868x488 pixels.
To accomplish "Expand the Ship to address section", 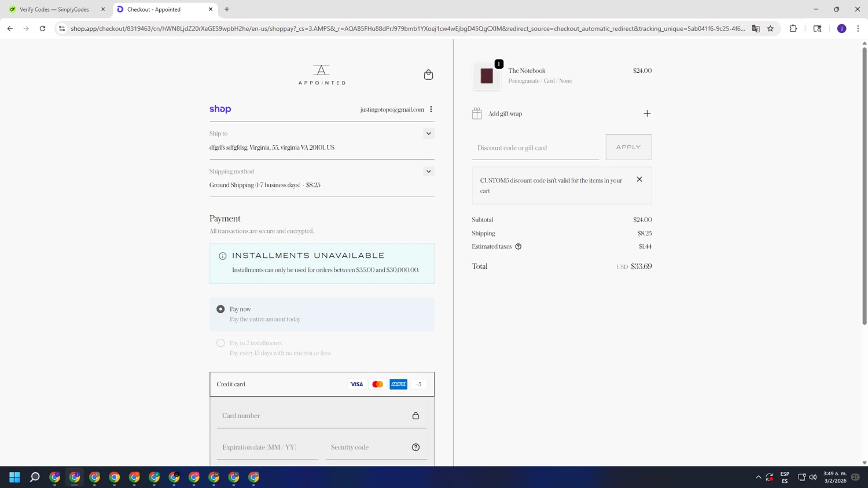I will click(429, 134).
